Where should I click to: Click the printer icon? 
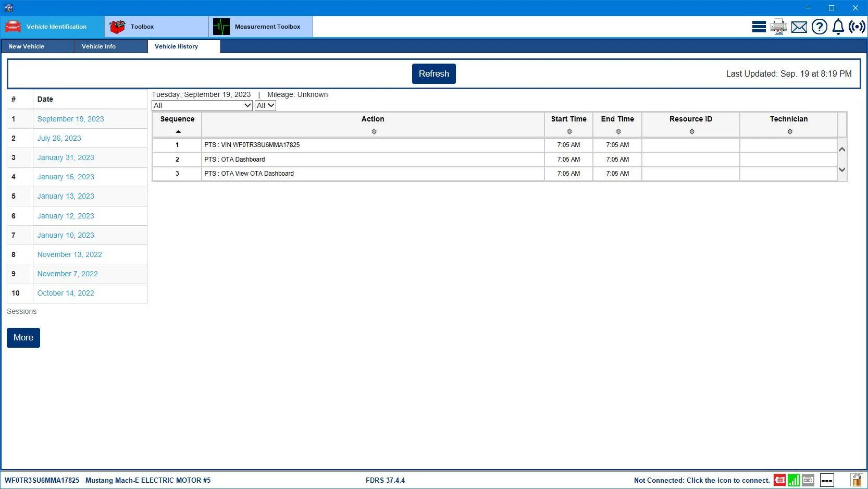coord(779,27)
